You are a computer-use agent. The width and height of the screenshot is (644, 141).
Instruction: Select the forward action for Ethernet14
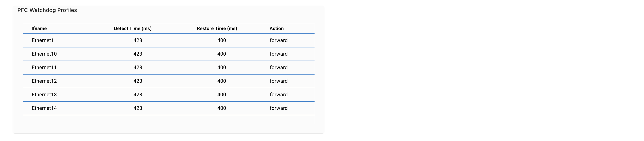coord(278,108)
